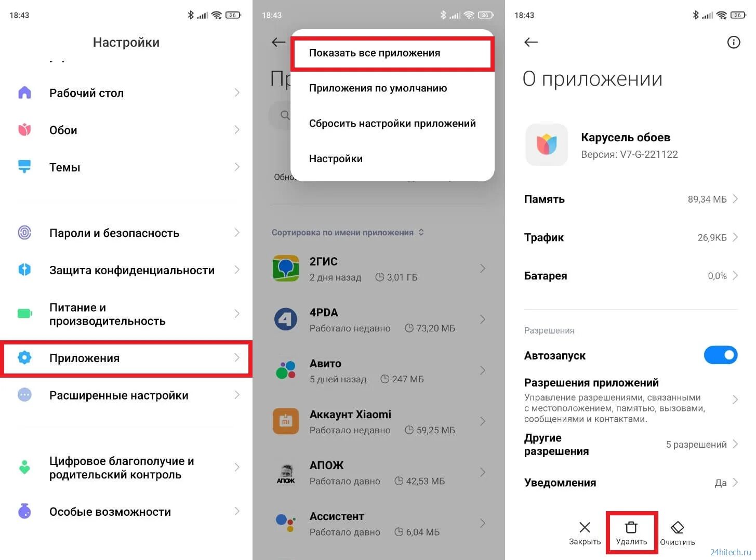This screenshot has height=560, width=756.
Task: Open Пароли и безопасность settings
Action: pos(126,233)
